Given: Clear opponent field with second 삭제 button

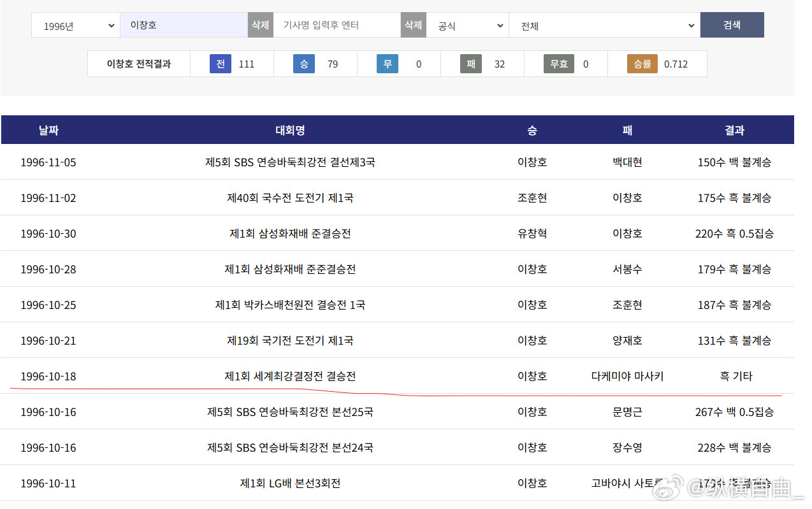Looking at the screenshot, I should pos(413,25).
